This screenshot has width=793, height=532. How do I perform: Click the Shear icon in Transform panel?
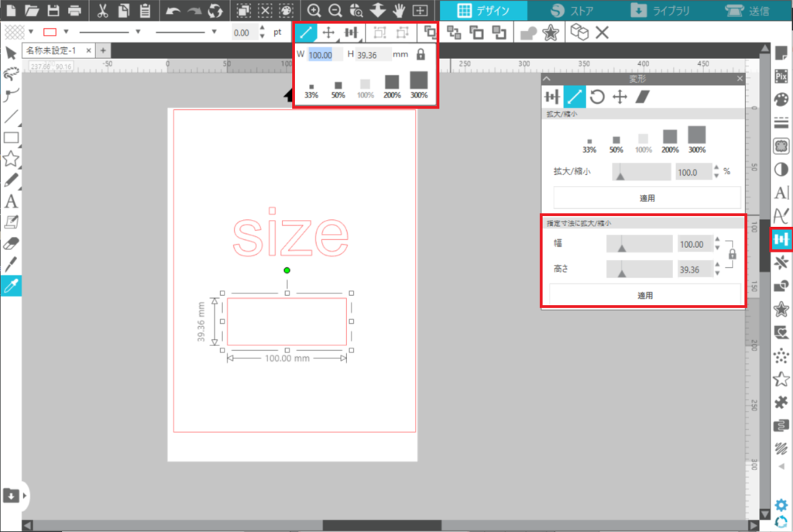tap(642, 97)
